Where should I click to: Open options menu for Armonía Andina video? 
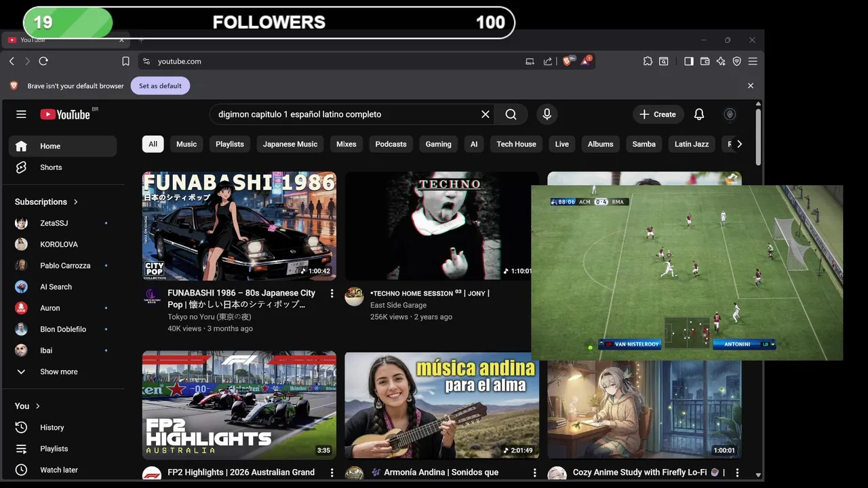coord(534,472)
